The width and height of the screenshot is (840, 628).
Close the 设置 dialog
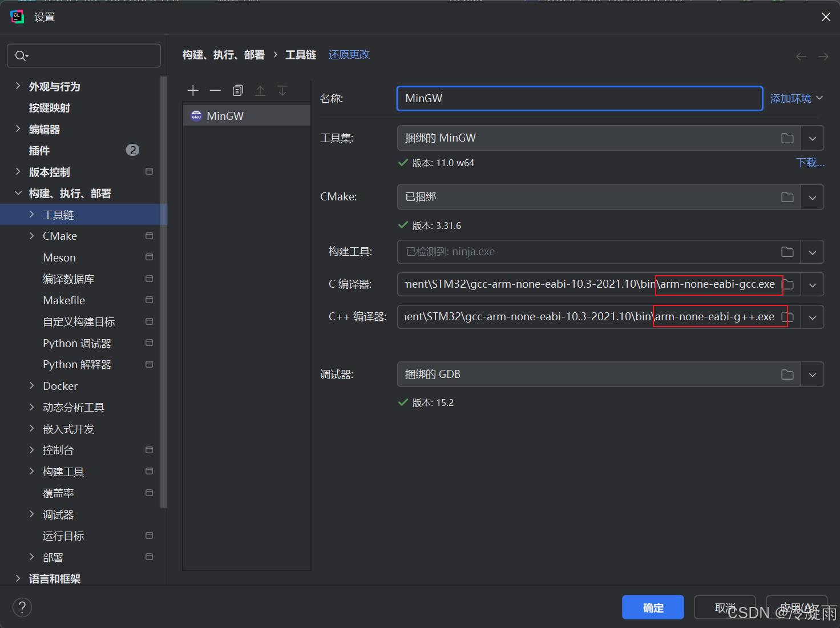pyautogui.click(x=826, y=17)
